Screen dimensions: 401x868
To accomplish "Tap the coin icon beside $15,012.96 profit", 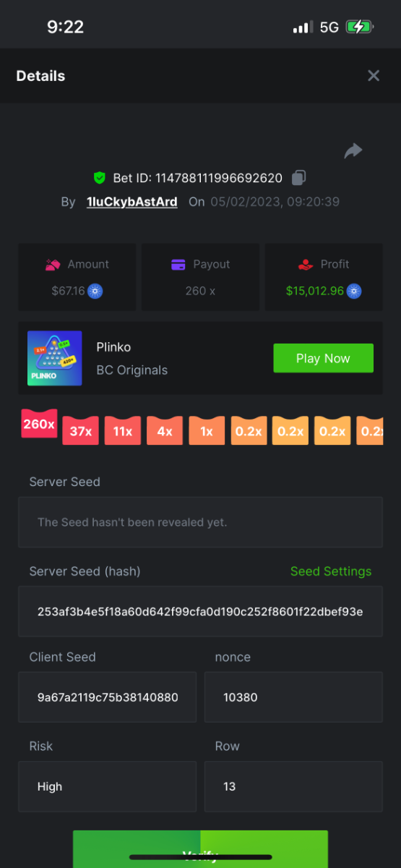I will (354, 292).
